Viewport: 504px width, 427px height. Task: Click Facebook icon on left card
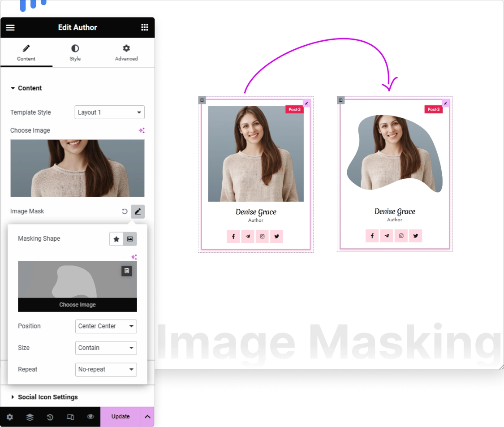(233, 236)
